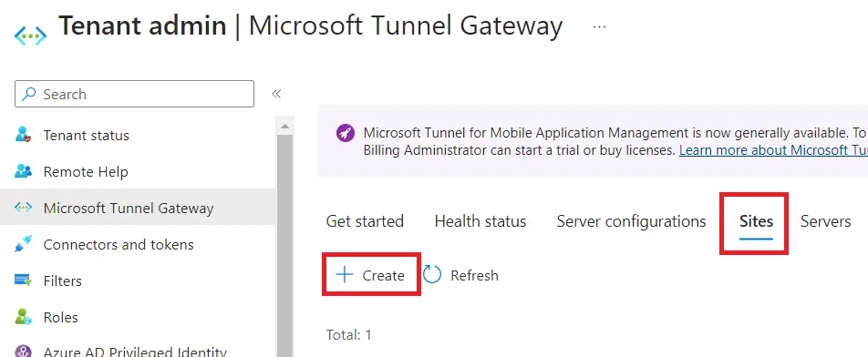Click the sidebar scrollbar up arrow

(x=284, y=127)
